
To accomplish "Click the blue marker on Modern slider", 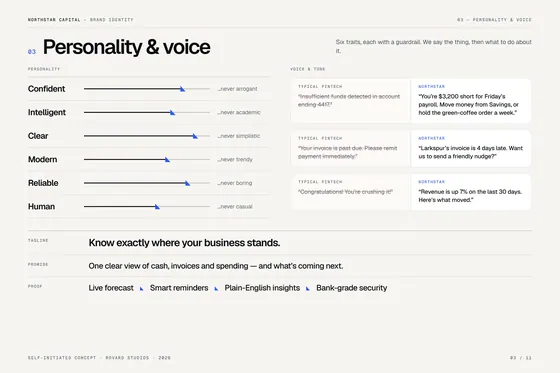I will coord(167,160).
